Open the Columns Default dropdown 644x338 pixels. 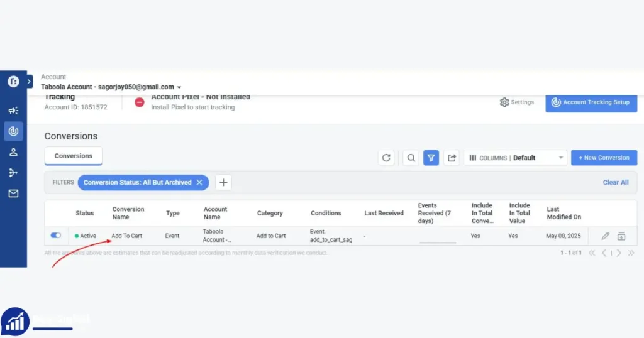(516, 158)
